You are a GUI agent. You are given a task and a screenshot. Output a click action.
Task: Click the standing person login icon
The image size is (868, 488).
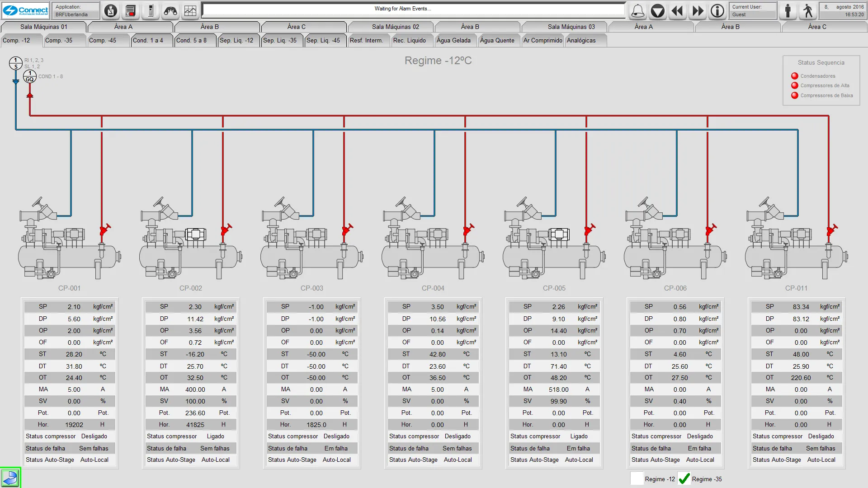(x=788, y=11)
